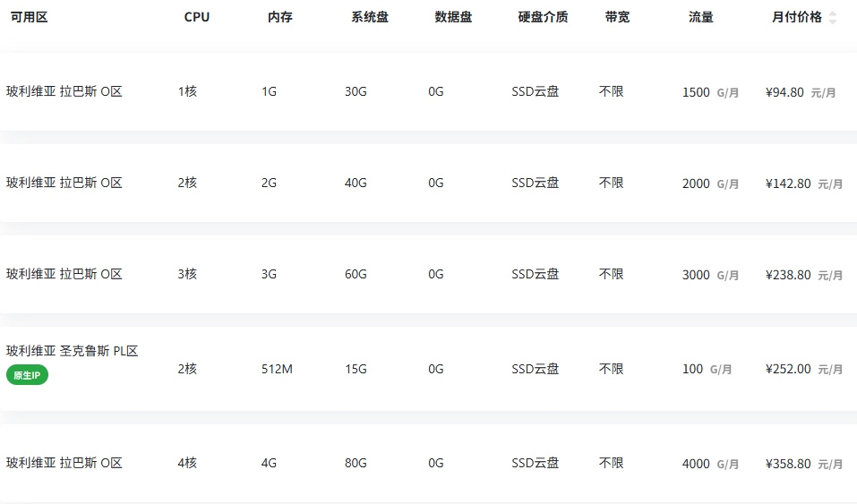Click the 系统盘 column header
Viewport: 857px width, 504px height.
click(x=370, y=17)
